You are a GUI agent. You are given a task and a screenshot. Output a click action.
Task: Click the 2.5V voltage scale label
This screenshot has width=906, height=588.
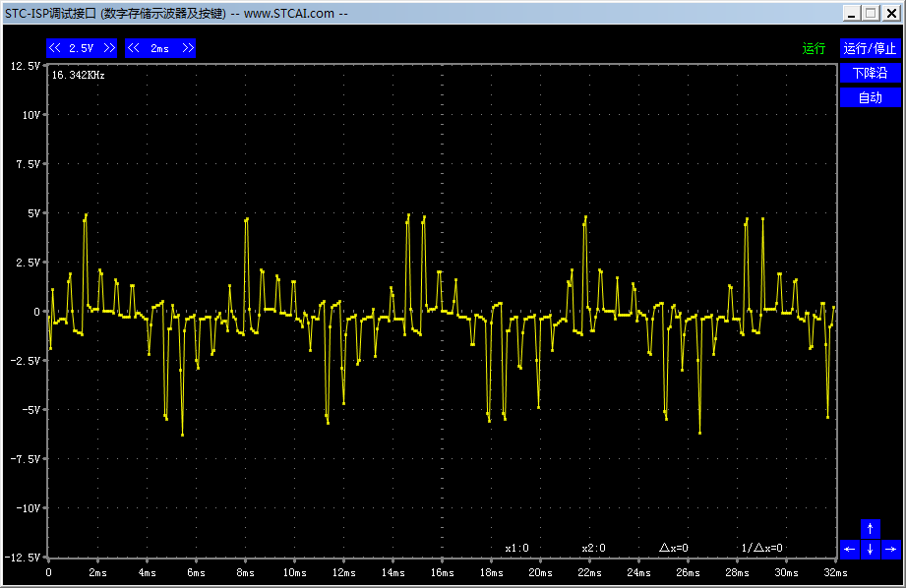point(82,48)
